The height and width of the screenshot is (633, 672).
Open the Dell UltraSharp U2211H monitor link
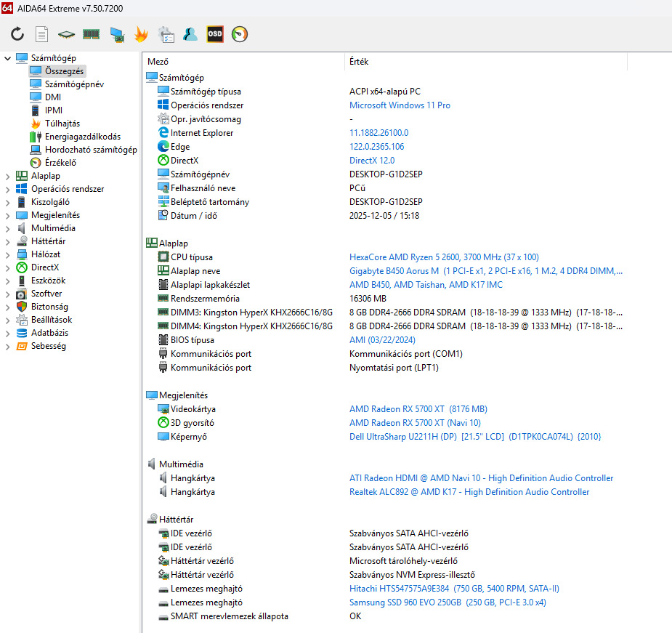(475, 437)
